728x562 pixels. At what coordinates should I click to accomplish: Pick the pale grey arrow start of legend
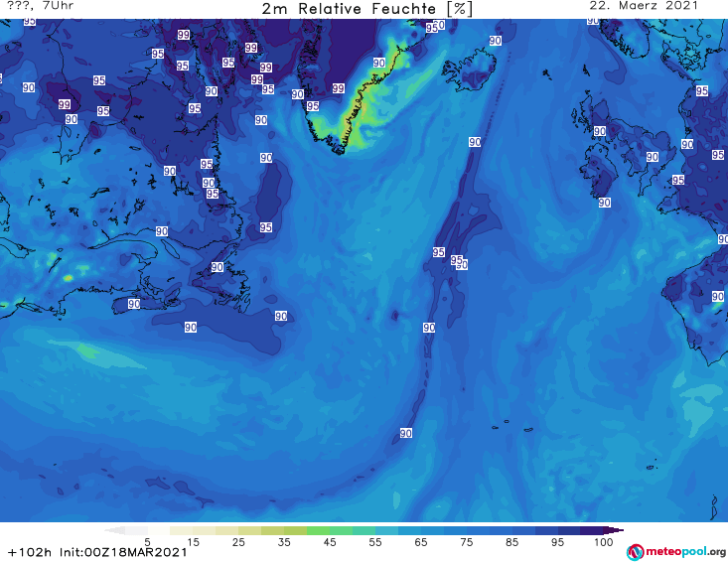coord(115,530)
